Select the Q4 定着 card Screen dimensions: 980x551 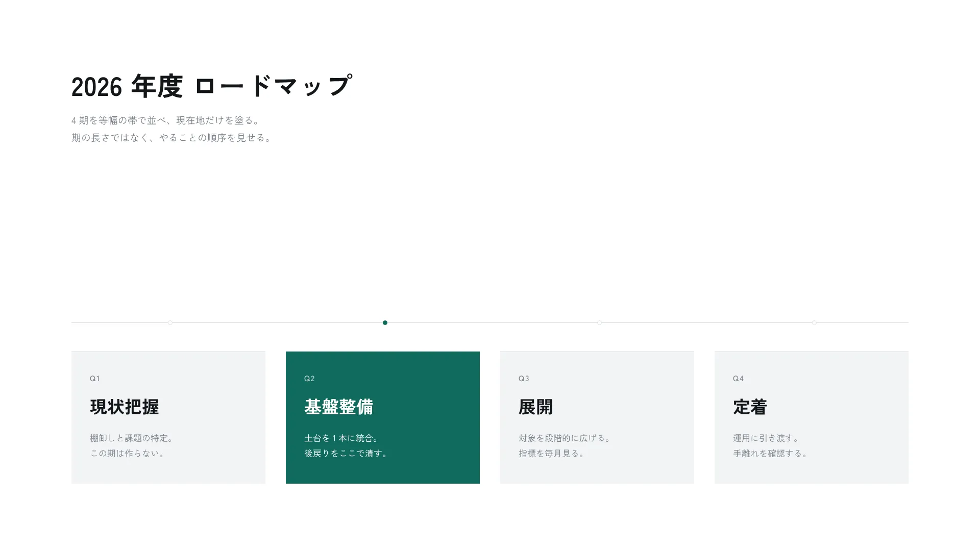(812, 417)
